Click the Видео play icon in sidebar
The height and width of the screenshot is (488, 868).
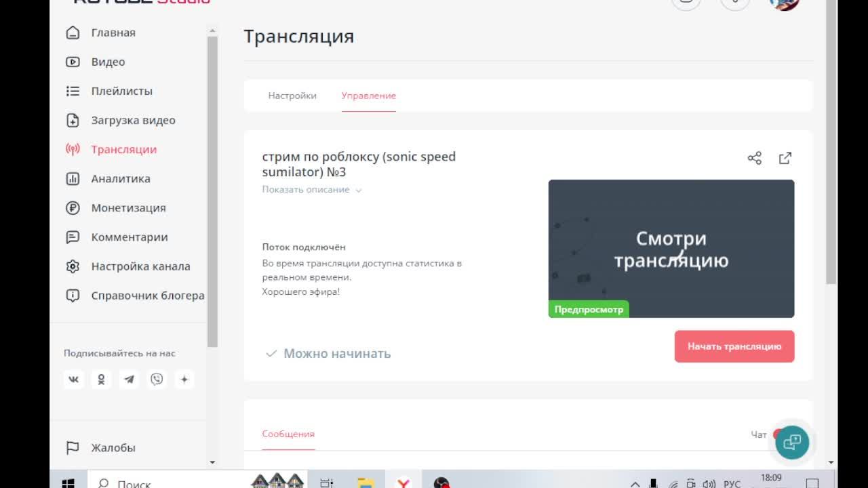(73, 62)
